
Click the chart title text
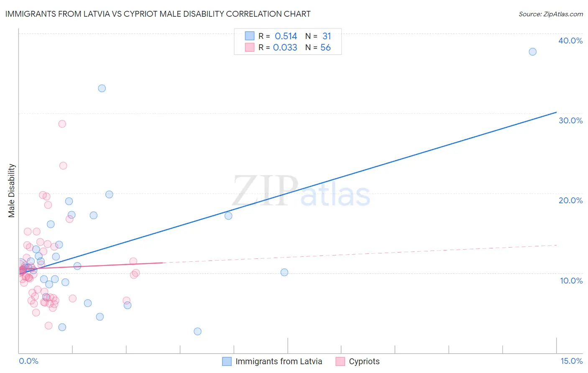158,14
